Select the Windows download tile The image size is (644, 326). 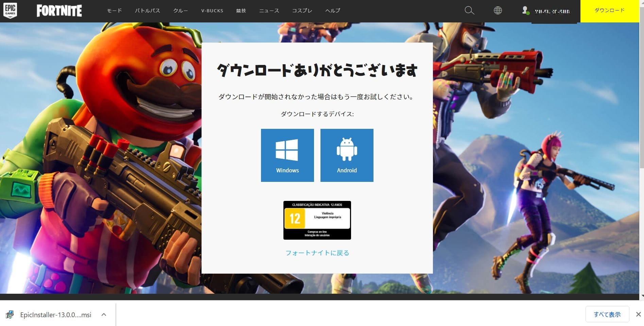click(x=287, y=155)
